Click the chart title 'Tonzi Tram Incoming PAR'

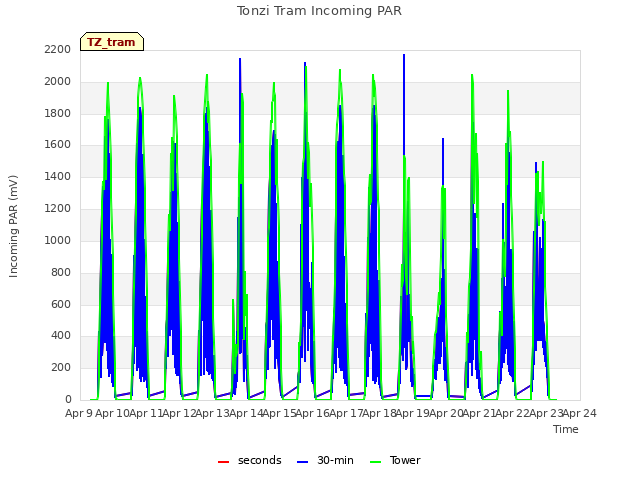tap(319, 11)
